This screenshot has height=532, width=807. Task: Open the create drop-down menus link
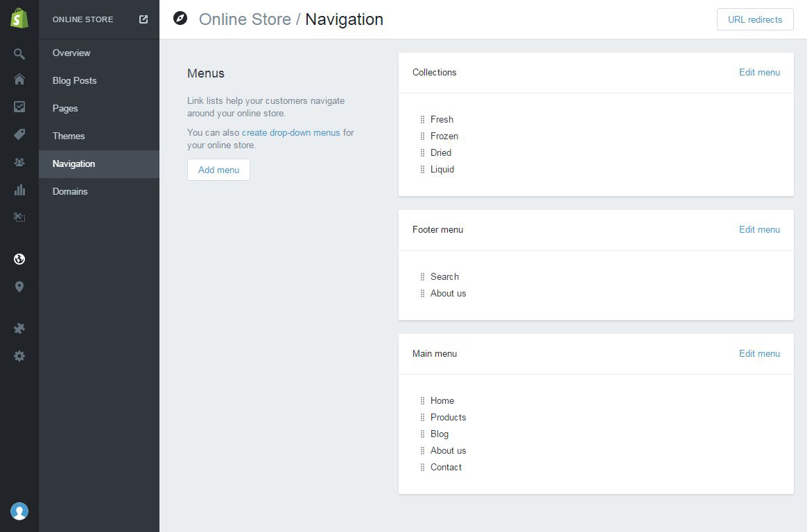290,132
